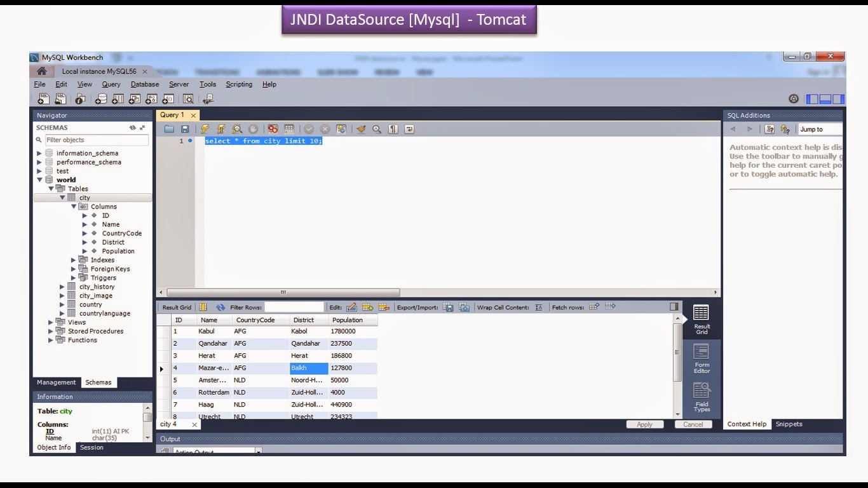The width and height of the screenshot is (868, 488).
Task: Expand the Indexes folder
Action: (74, 260)
